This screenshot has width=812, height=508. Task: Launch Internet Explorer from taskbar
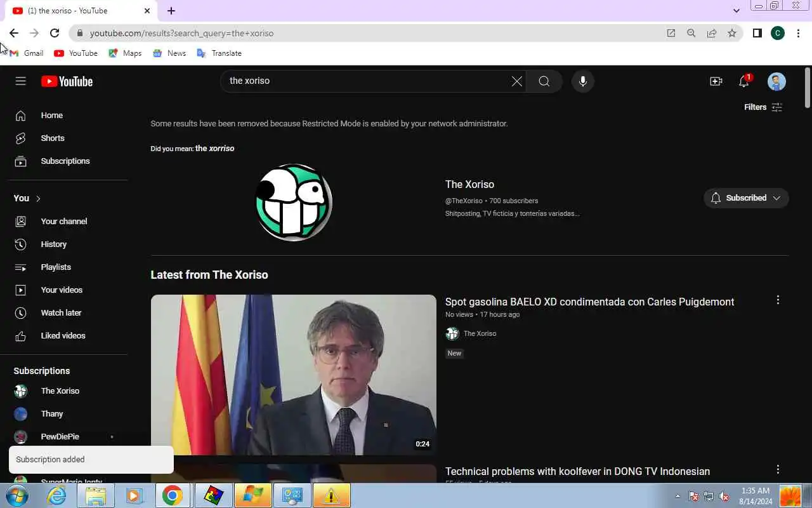[57, 496]
